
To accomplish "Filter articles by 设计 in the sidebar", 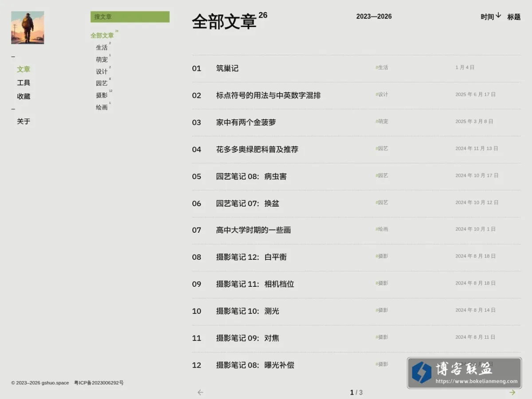I will pos(102,71).
